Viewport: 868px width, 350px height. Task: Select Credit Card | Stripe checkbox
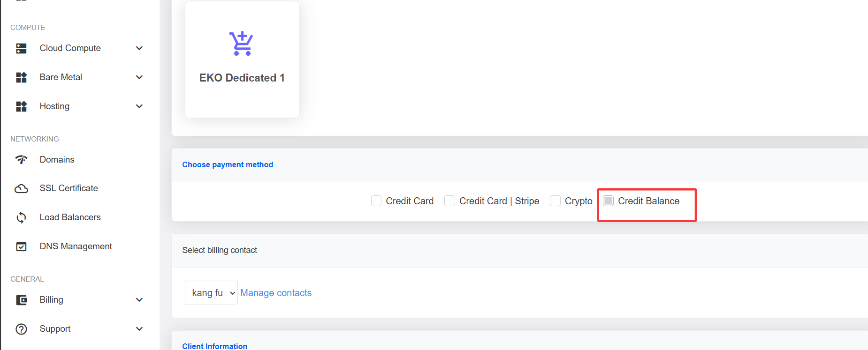point(449,201)
